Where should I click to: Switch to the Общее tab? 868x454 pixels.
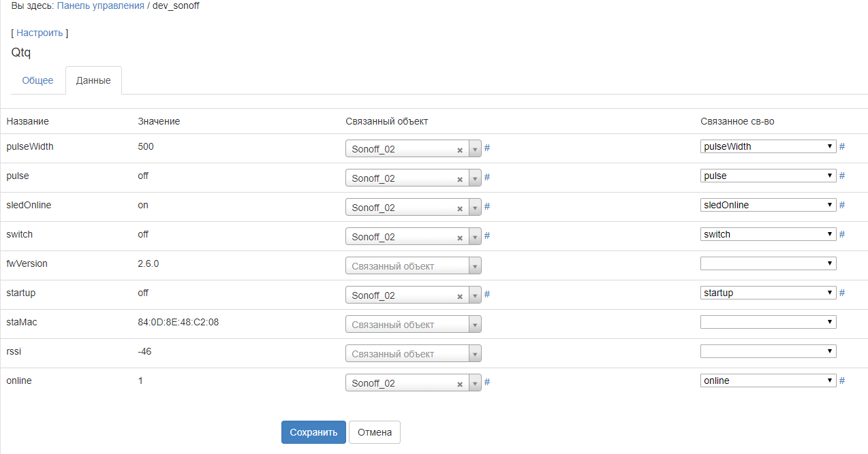37,80
